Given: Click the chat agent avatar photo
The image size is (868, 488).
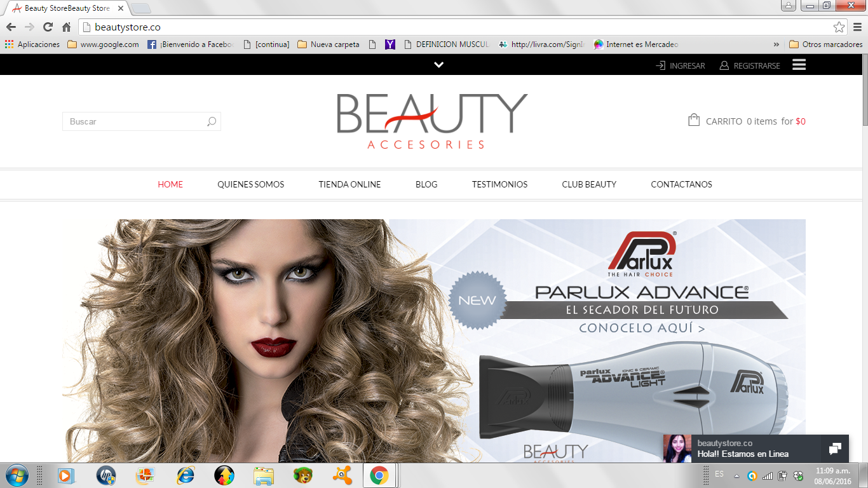Looking at the screenshot, I should tap(677, 449).
